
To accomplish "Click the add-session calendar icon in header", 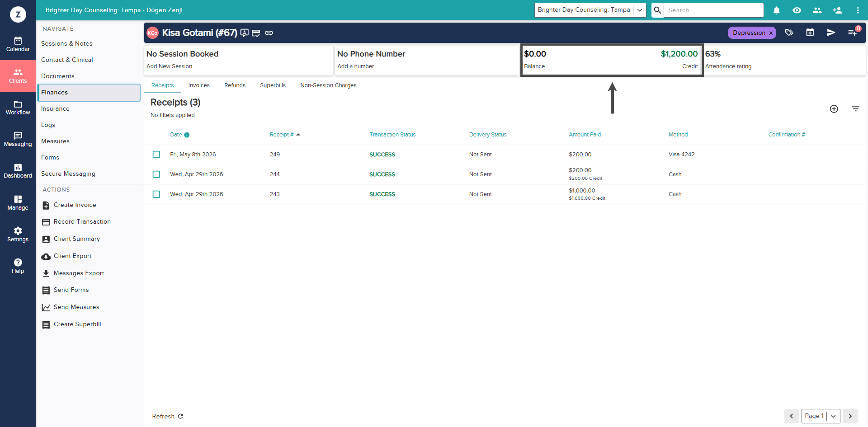I will (810, 33).
